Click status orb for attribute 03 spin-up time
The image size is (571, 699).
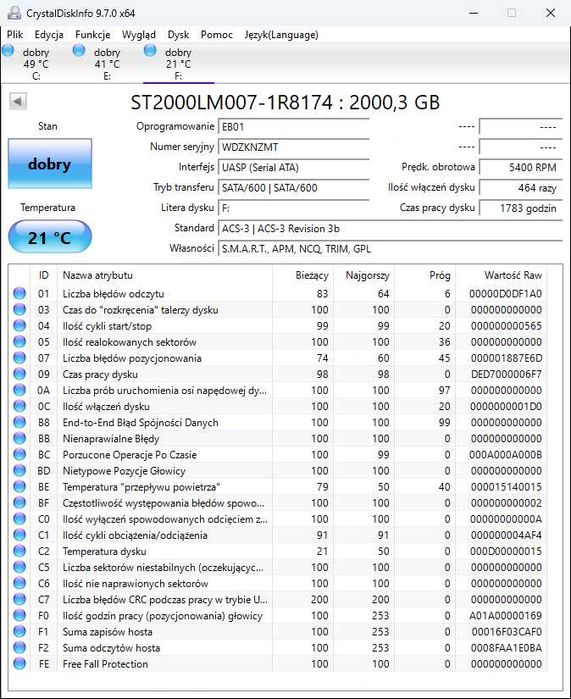coord(19,309)
